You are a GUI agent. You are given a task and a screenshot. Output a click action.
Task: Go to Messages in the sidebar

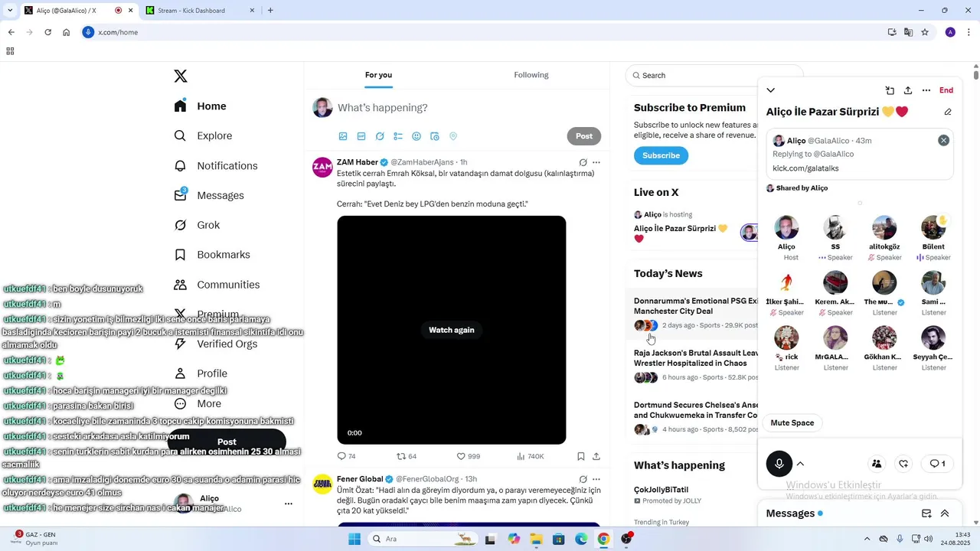point(208,195)
